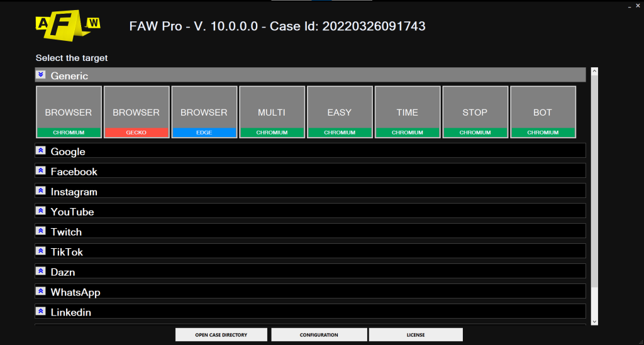Open the Easy Chromium acquisition tile

click(x=340, y=112)
